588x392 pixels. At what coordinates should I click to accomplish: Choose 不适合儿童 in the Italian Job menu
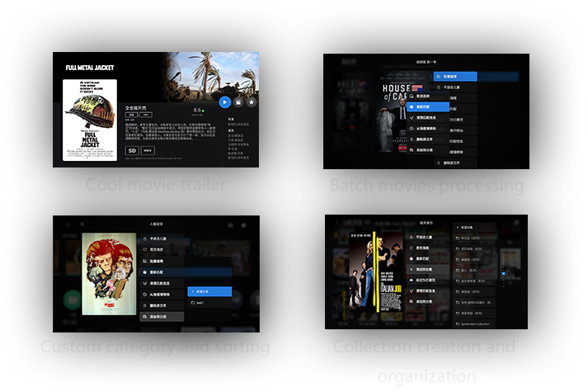[x=428, y=237]
